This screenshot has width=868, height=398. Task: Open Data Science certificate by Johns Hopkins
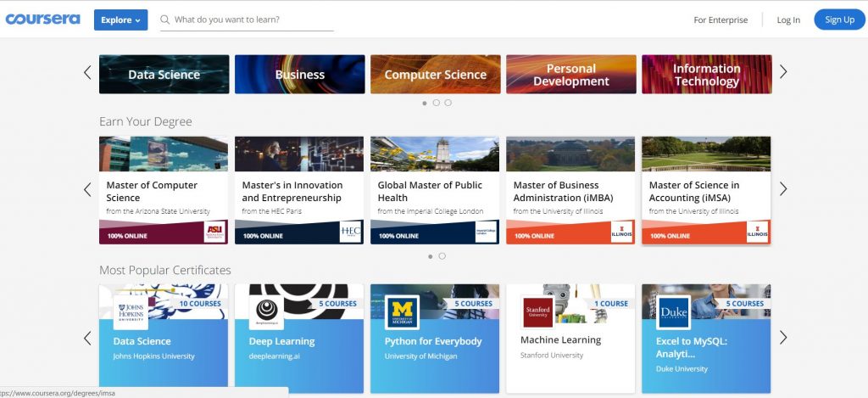(164, 339)
